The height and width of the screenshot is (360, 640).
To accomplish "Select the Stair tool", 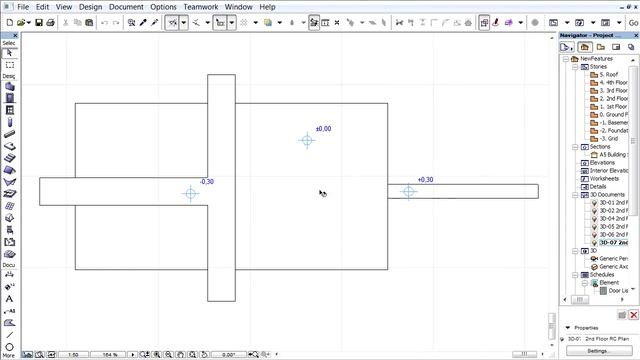I will 9,158.
